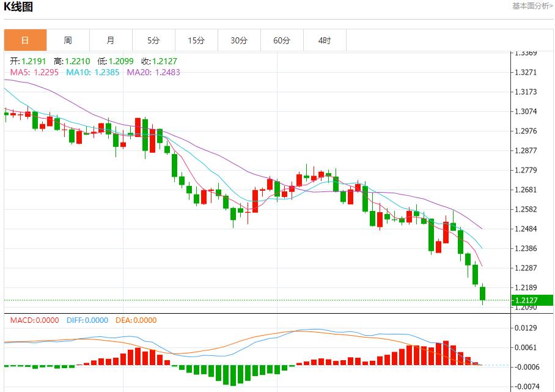Viewport: 555px width, 392px height.
Task: Switch to the 月 monthly tab
Action: 111,40
